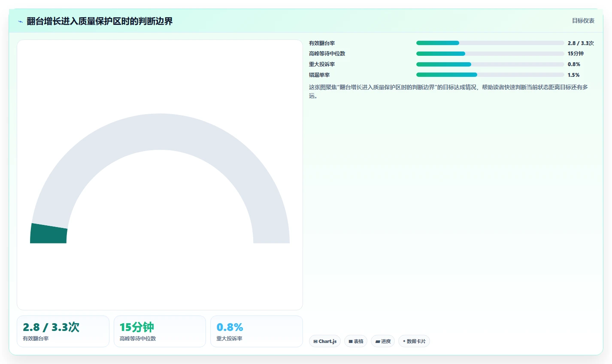Select the 错漏单率 row label

[x=319, y=75]
